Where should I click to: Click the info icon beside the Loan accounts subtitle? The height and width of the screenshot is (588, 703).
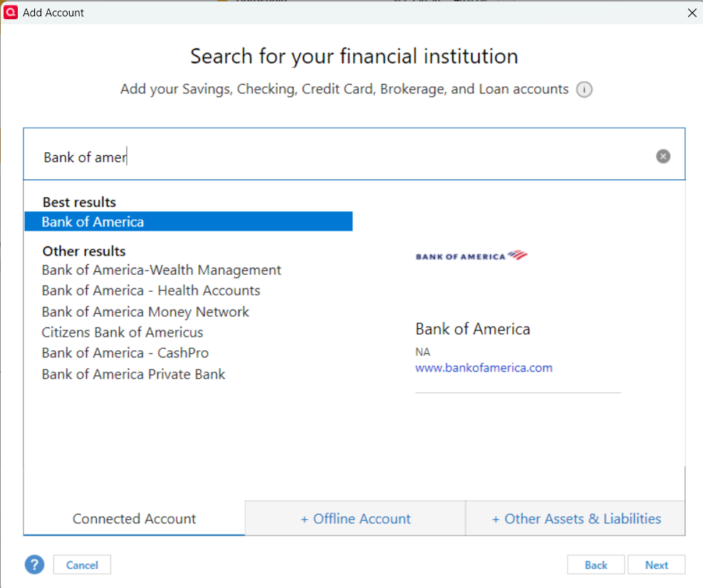(584, 90)
